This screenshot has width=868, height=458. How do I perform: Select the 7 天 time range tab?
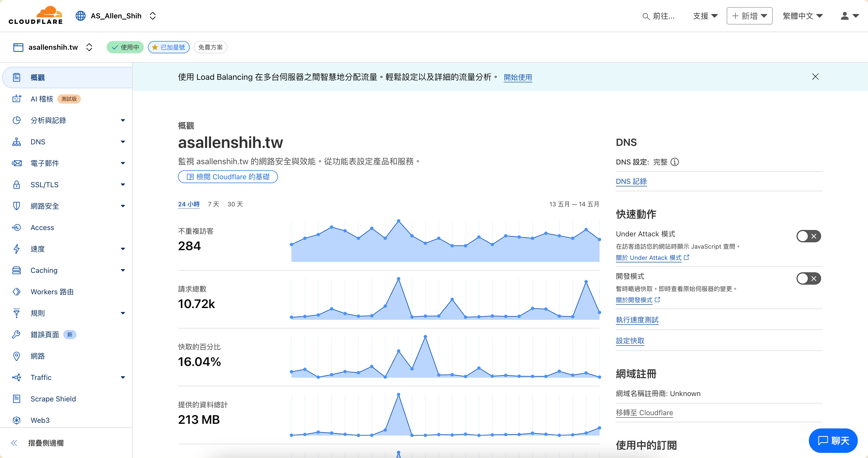coord(213,204)
